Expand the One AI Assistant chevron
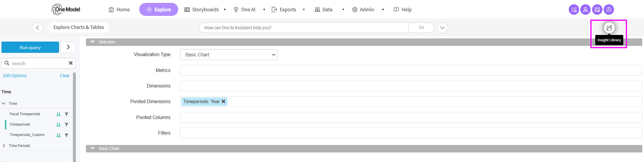 (442, 28)
